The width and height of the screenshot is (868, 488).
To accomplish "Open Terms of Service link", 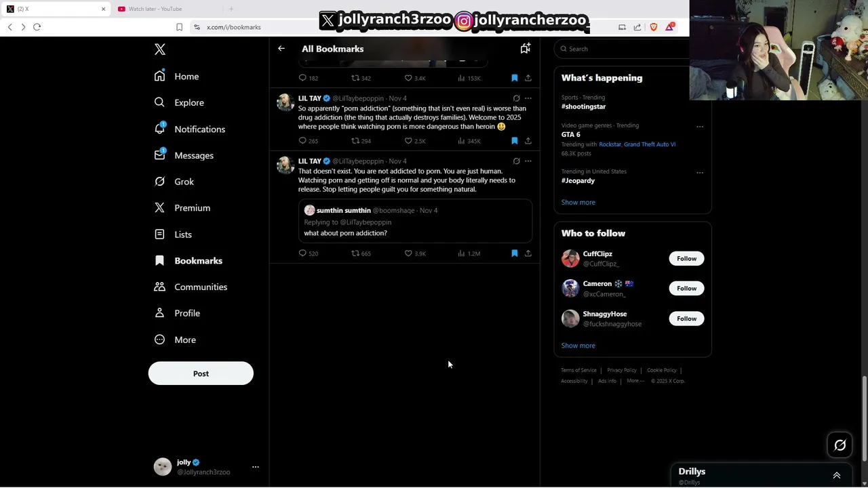I will 578,370.
